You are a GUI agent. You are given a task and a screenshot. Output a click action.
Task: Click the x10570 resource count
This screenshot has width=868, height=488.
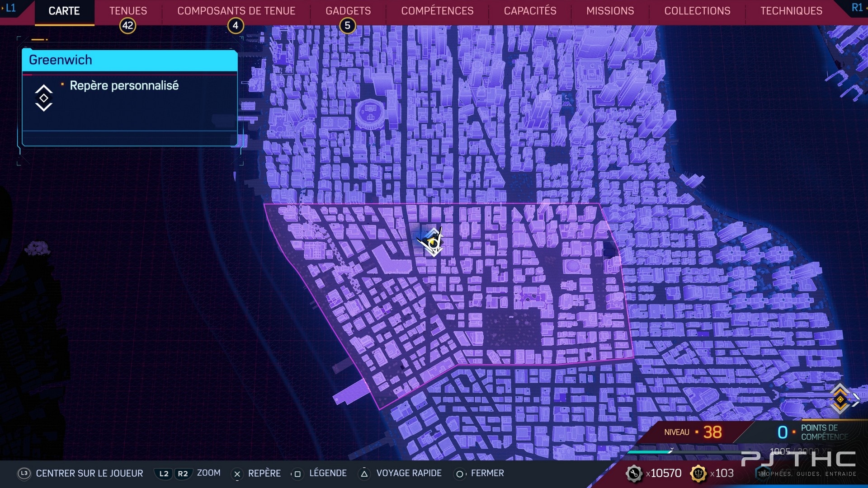tap(664, 473)
